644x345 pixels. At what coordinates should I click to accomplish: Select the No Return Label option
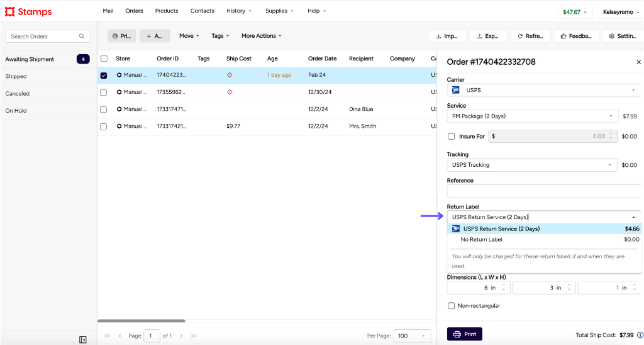544,239
